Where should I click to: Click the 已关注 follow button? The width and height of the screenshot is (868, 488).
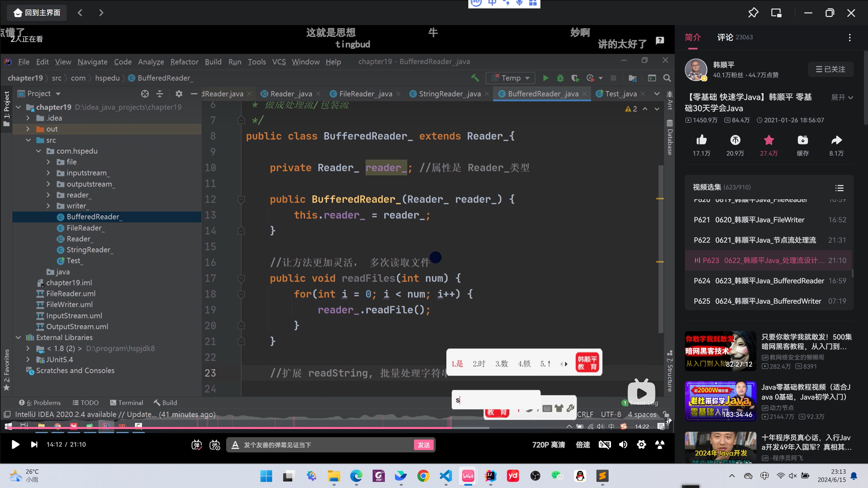click(830, 69)
